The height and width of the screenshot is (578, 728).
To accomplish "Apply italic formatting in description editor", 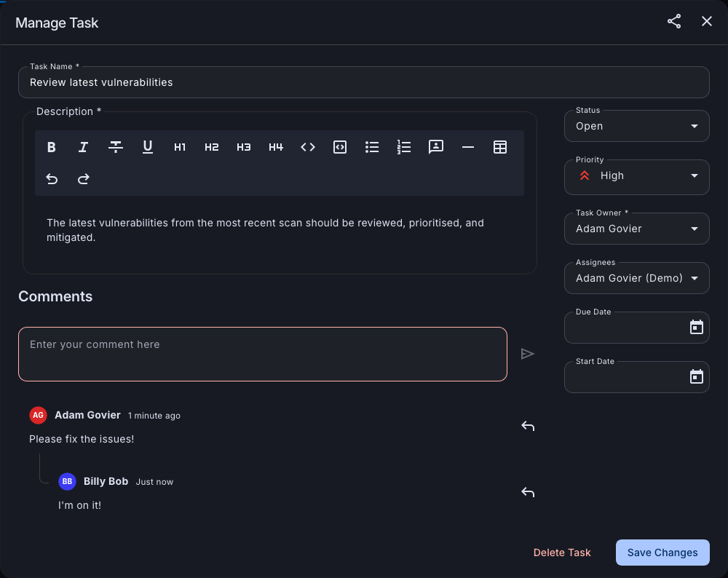I will (83, 147).
